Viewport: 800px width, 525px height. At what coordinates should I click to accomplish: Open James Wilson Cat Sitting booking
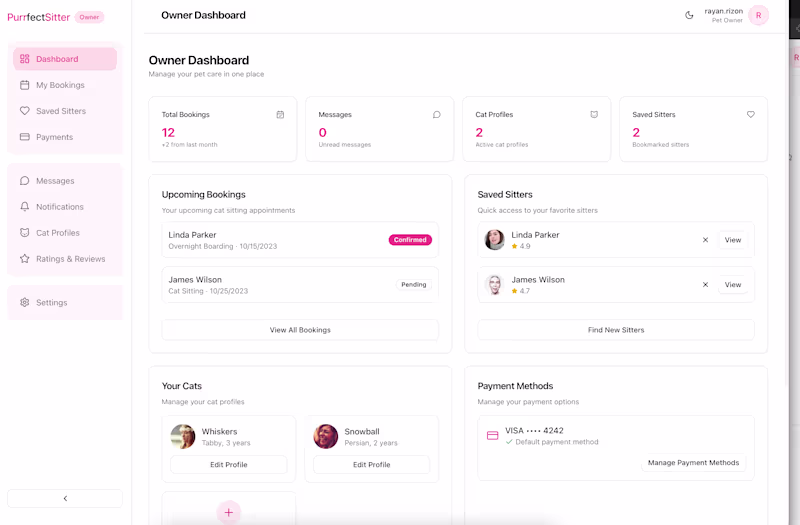click(x=300, y=285)
